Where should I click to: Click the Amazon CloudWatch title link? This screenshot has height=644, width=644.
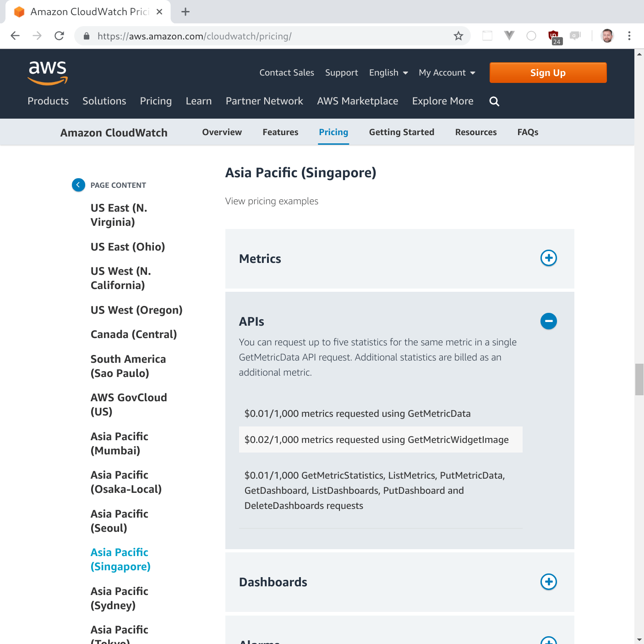point(114,132)
